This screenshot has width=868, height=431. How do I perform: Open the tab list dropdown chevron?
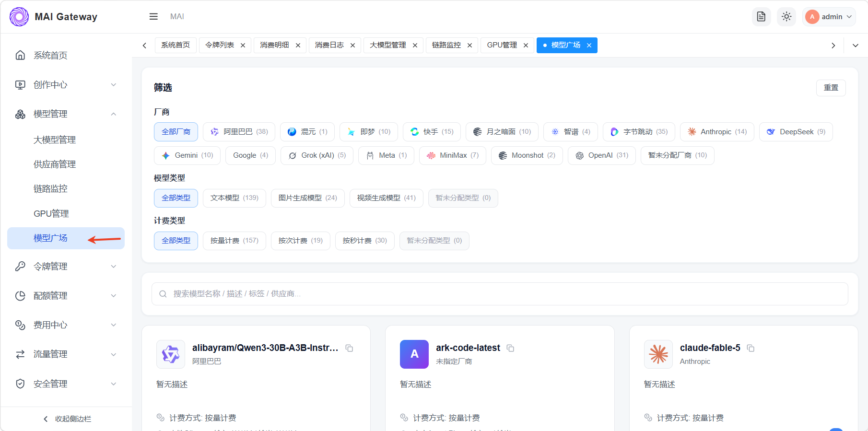pyautogui.click(x=856, y=46)
